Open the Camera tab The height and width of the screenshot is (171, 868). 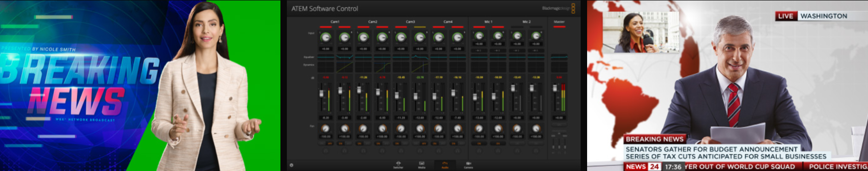[x=468, y=165]
